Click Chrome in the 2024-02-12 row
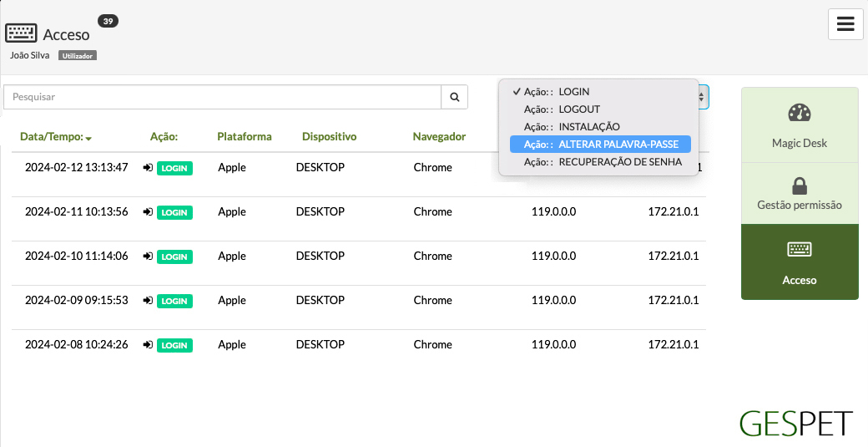 433,167
